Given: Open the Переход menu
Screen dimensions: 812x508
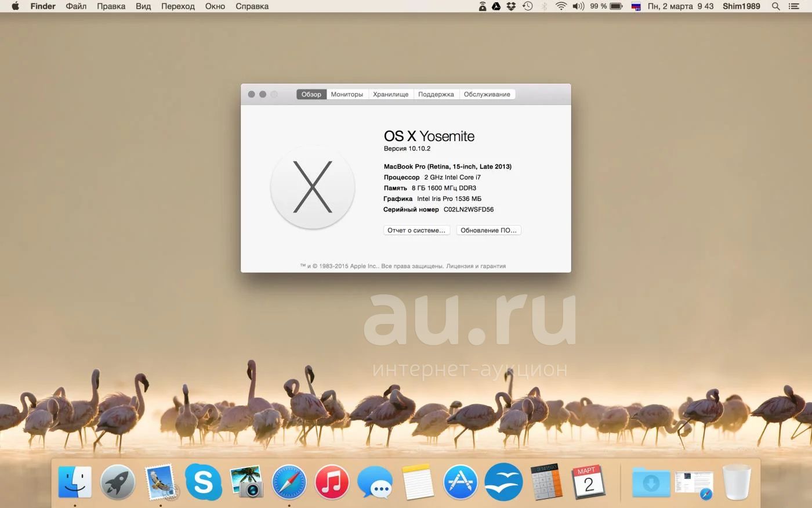Looking at the screenshot, I should coord(178,6).
